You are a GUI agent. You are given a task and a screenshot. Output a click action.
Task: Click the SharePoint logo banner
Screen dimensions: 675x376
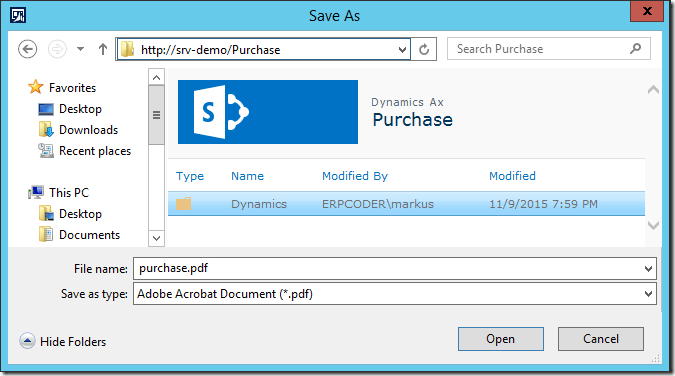[x=268, y=112]
